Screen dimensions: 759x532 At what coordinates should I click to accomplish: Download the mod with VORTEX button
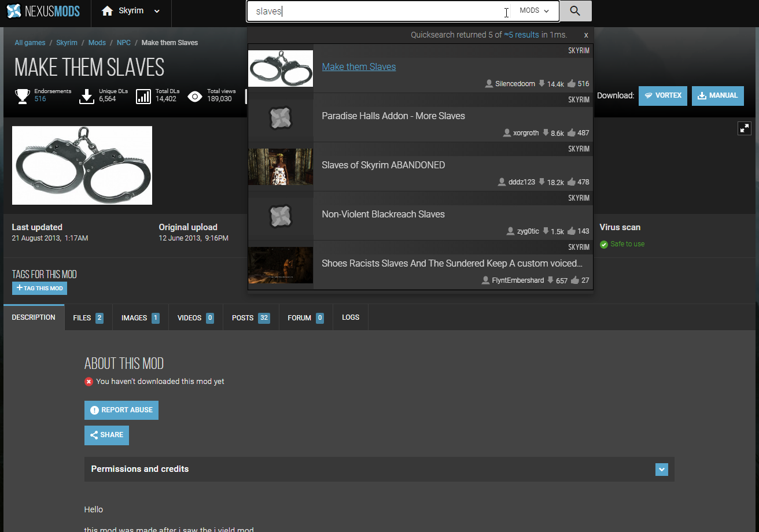point(662,96)
